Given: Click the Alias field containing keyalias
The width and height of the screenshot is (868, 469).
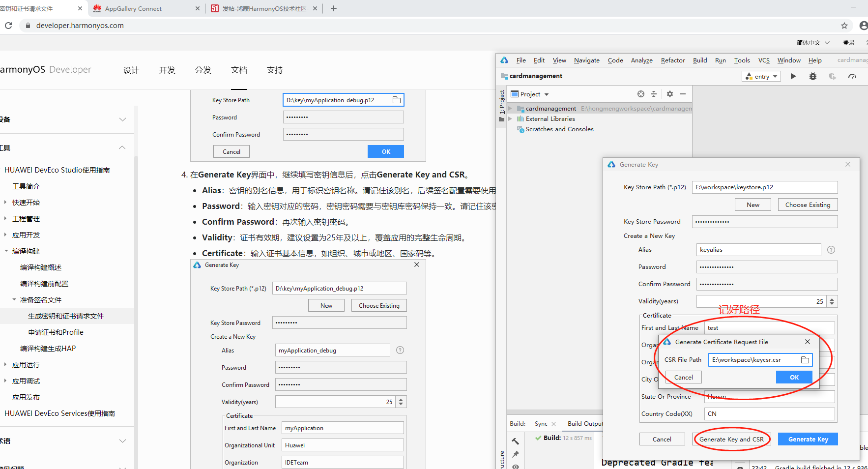Looking at the screenshot, I should pyautogui.click(x=758, y=250).
